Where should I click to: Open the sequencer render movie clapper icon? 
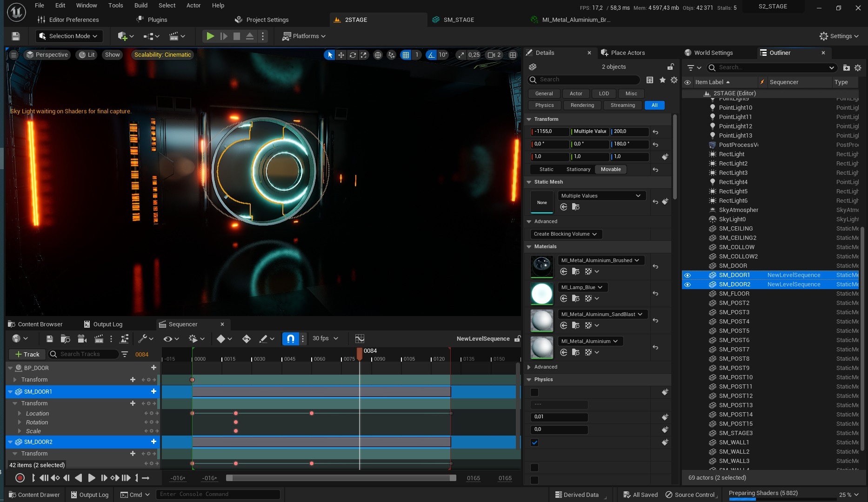[x=99, y=338]
